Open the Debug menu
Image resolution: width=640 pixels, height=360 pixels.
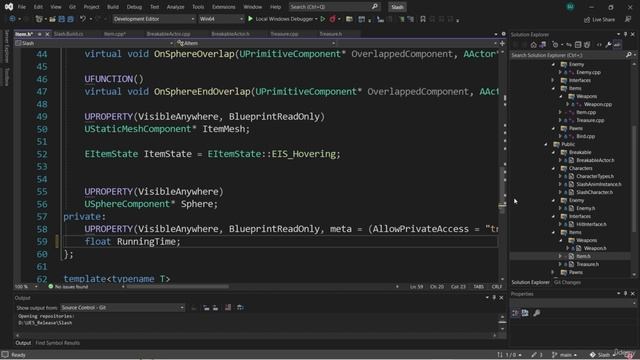pos(134,7)
